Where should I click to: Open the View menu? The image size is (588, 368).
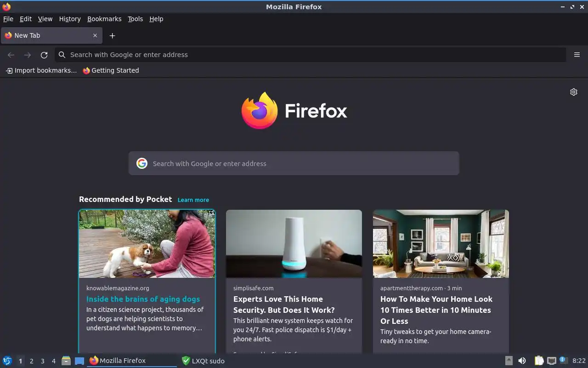coord(45,19)
